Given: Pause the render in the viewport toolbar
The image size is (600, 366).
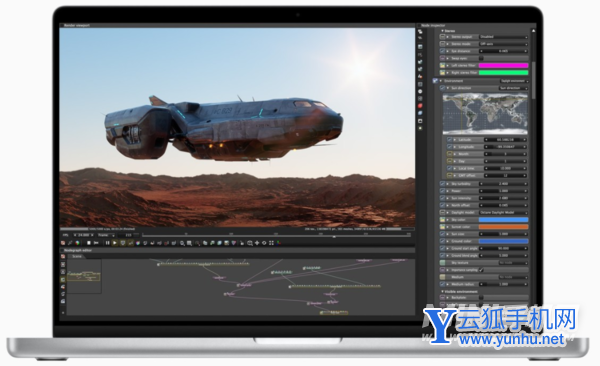Looking at the screenshot, I should (x=107, y=243).
